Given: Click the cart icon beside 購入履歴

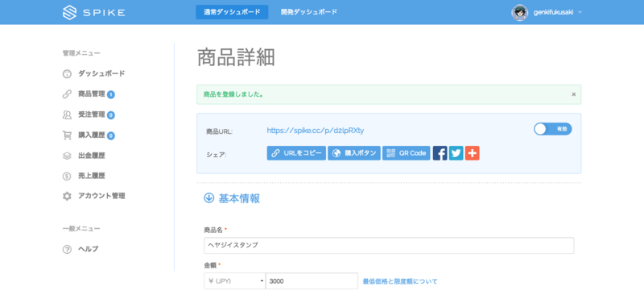Looking at the screenshot, I should tap(67, 135).
